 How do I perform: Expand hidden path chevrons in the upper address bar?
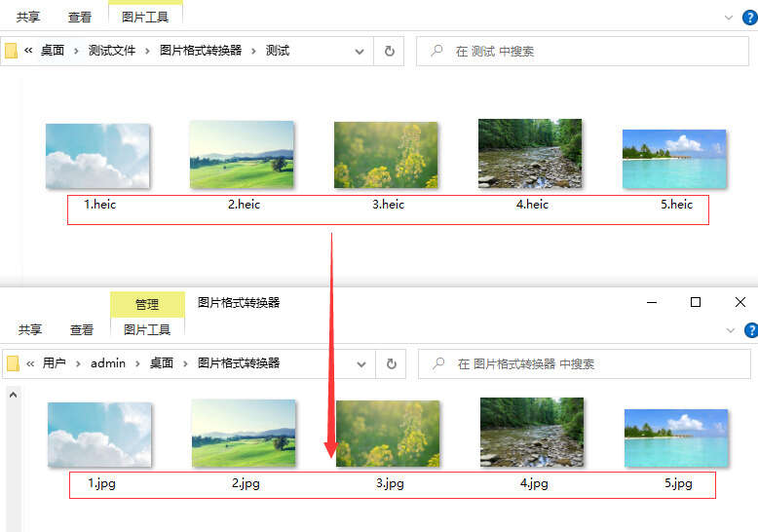(x=28, y=51)
